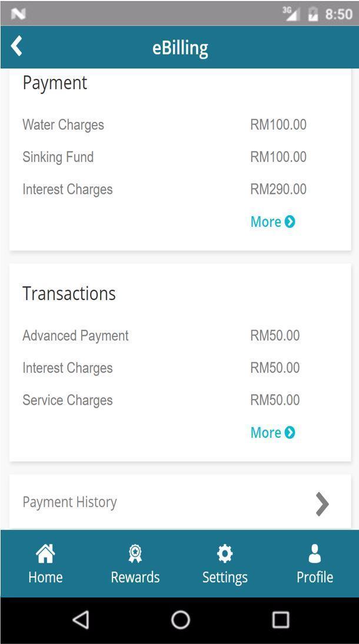Open the Payment History row
Screen dimensions: 359x644
pos(70,502)
